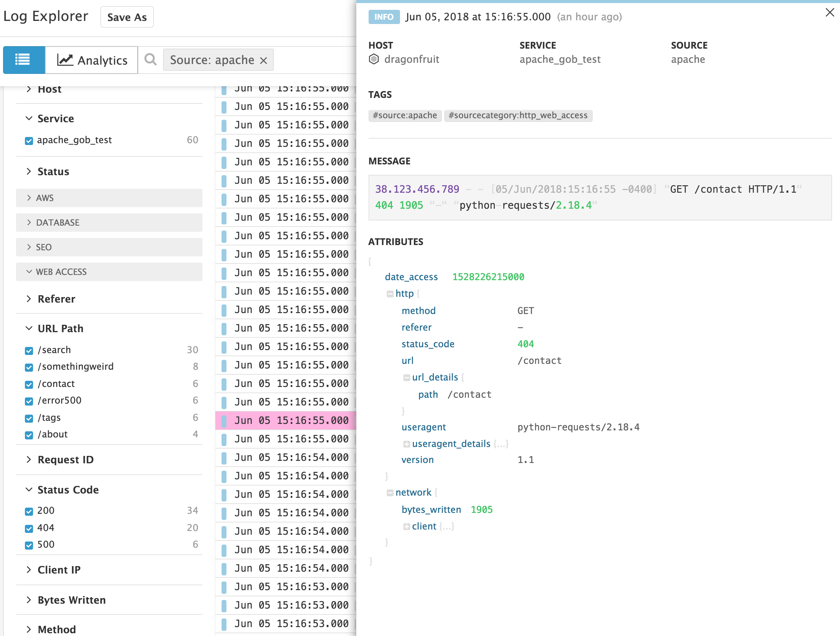Expand the useragent_details plus icon
This screenshot has width=840, height=636.
click(407, 444)
